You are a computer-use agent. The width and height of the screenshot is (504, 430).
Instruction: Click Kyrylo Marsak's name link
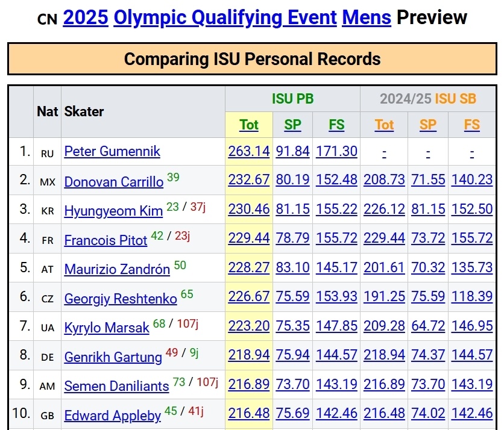point(107,328)
